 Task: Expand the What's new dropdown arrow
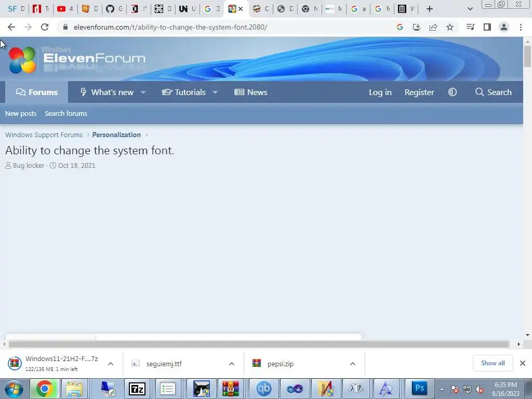point(143,92)
